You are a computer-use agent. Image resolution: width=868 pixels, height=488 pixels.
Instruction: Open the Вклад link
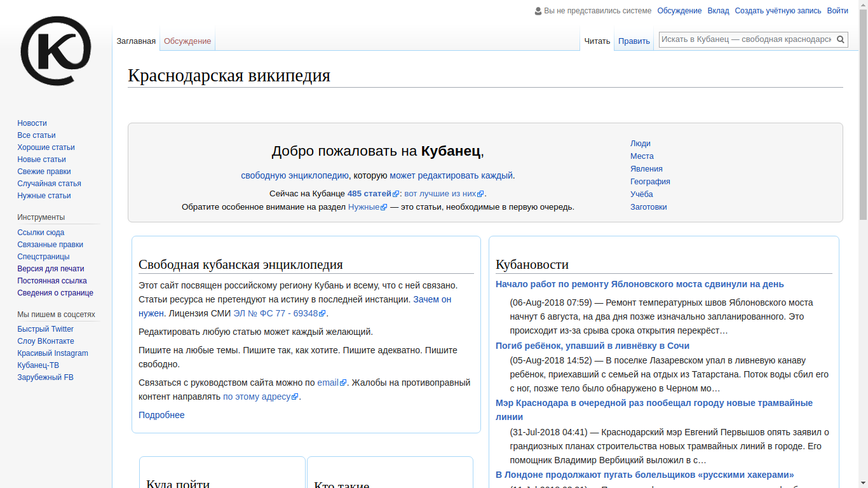coord(718,11)
